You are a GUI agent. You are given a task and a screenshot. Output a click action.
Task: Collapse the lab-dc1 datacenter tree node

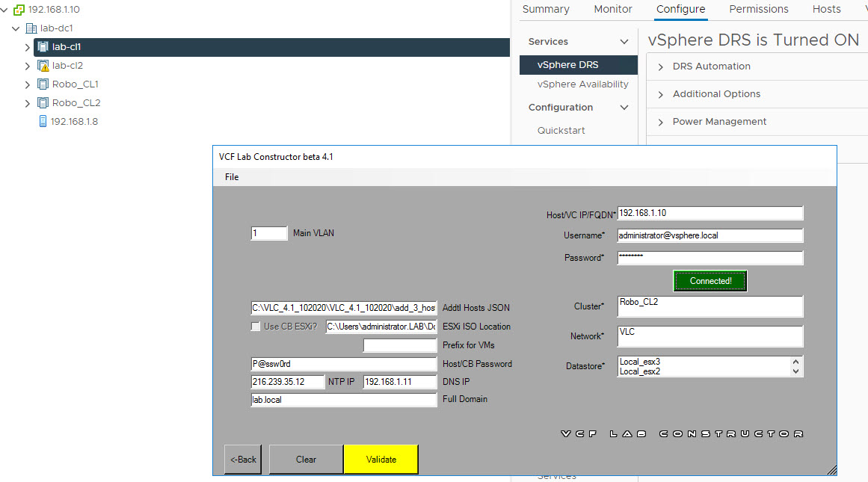tap(16, 28)
